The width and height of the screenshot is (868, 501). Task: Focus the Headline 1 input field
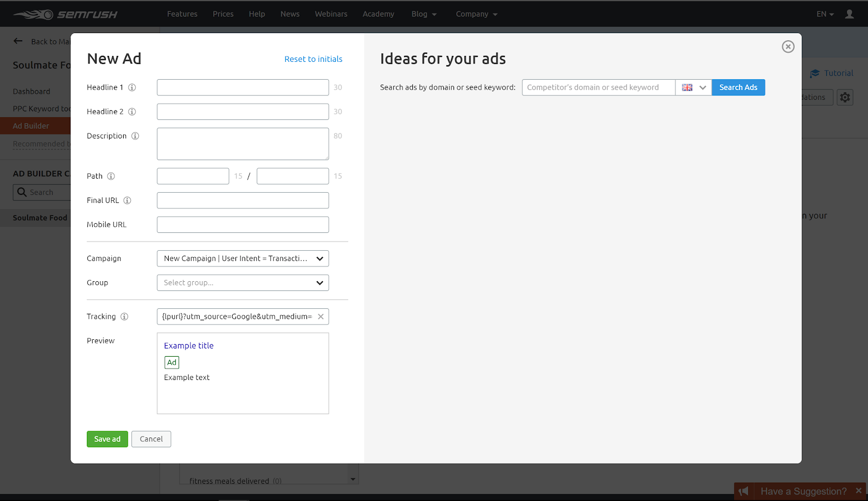click(x=243, y=87)
